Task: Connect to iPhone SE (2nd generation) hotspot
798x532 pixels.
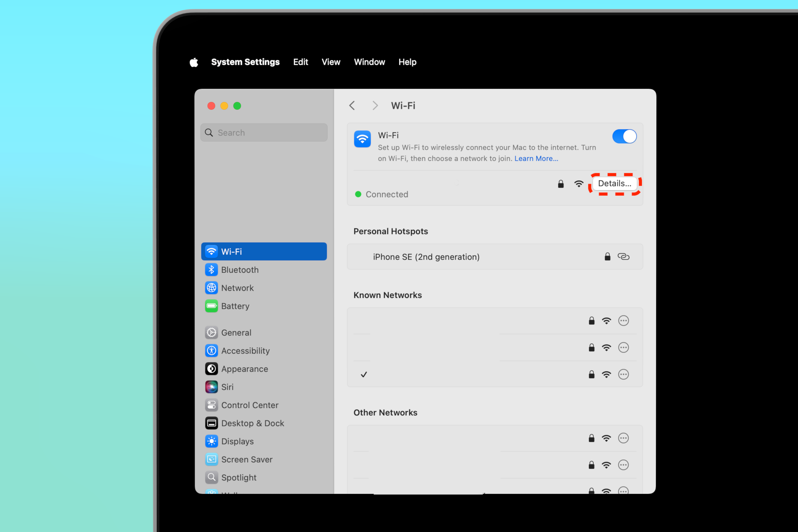Action: click(495, 257)
